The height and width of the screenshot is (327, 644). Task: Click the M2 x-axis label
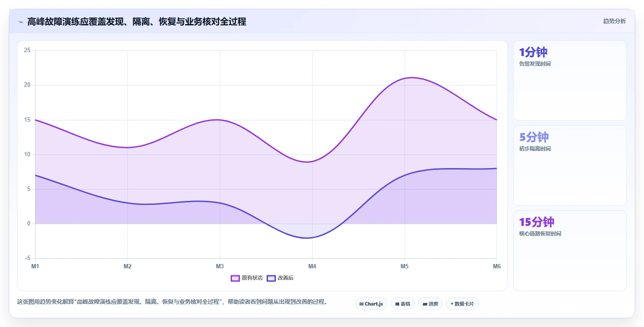[127, 266]
